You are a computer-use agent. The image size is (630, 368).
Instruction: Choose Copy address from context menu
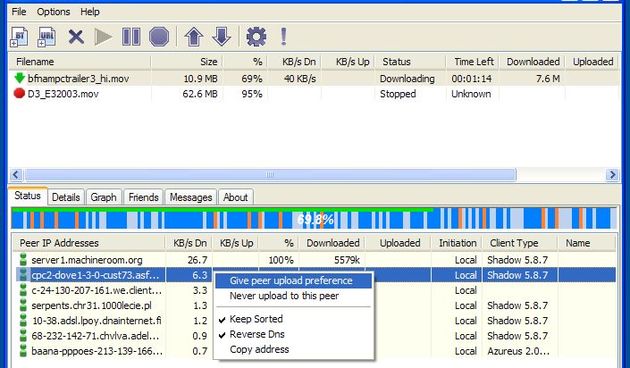[x=293, y=350]
